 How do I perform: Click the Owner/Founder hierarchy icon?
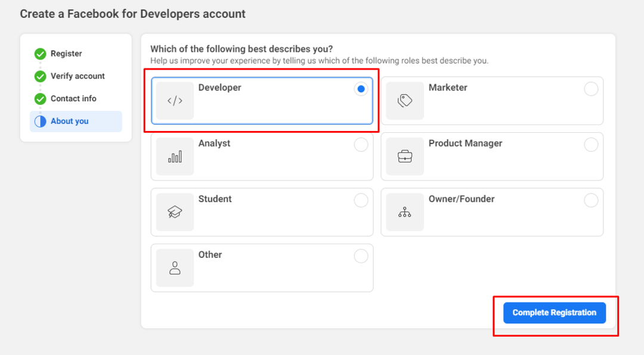tap(405, 212)
